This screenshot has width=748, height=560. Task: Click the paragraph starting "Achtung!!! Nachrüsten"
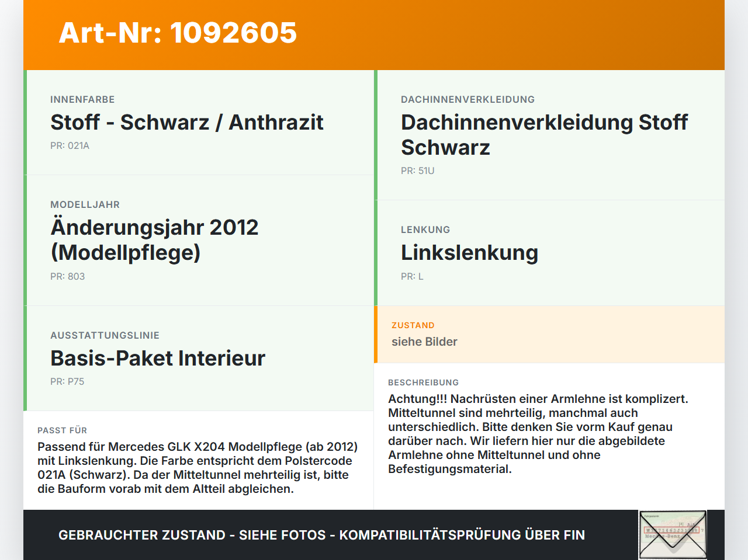point(538,434)
